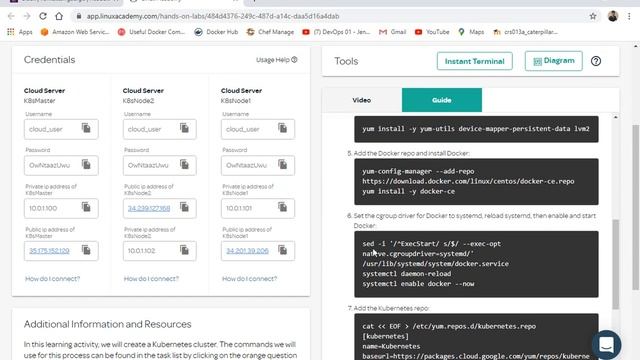Open the DevOps 01 YouTube bookmark
The height and width of the screenshot is (360, 640).
pyautogui.click(x=336, y=32)
